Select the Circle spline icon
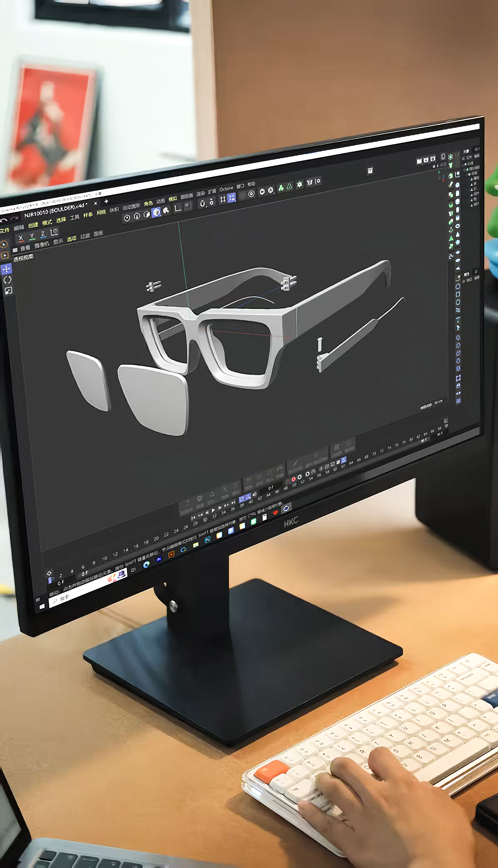Screen dimensions: 498x868 pos(458,286)
